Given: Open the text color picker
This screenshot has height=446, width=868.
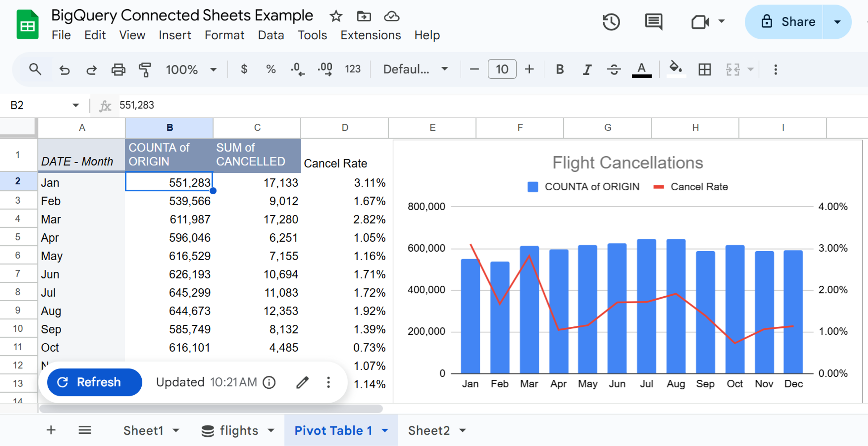Looking at the screenshot, I should [x=642, y=70].
